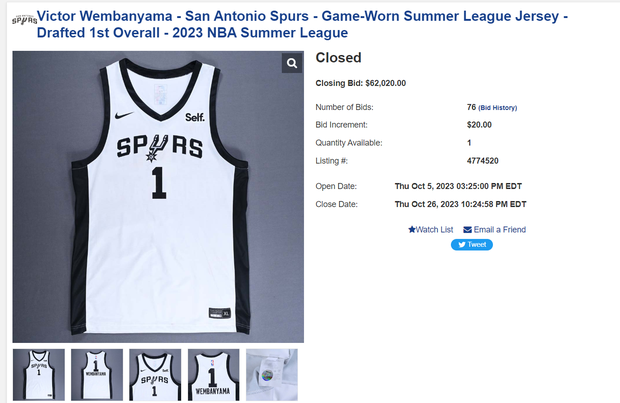Click the Twitter bird icon in Tweet button
620x403 pixels.
pos(461,244)
